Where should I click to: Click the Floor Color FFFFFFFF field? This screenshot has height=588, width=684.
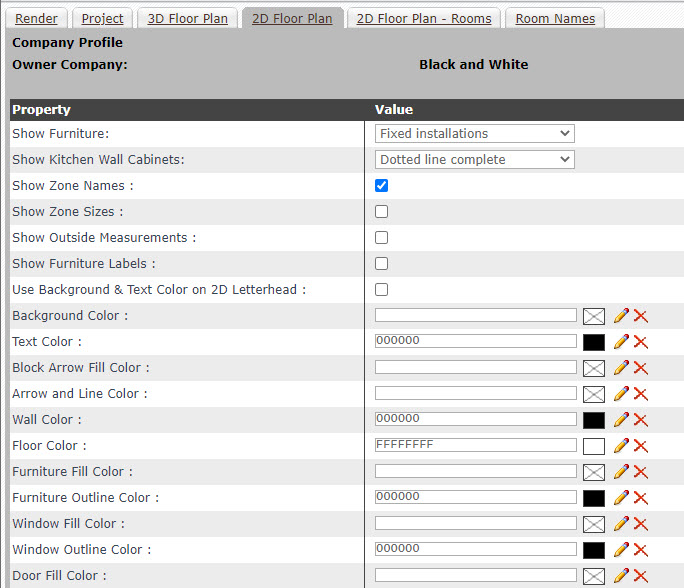475,445
